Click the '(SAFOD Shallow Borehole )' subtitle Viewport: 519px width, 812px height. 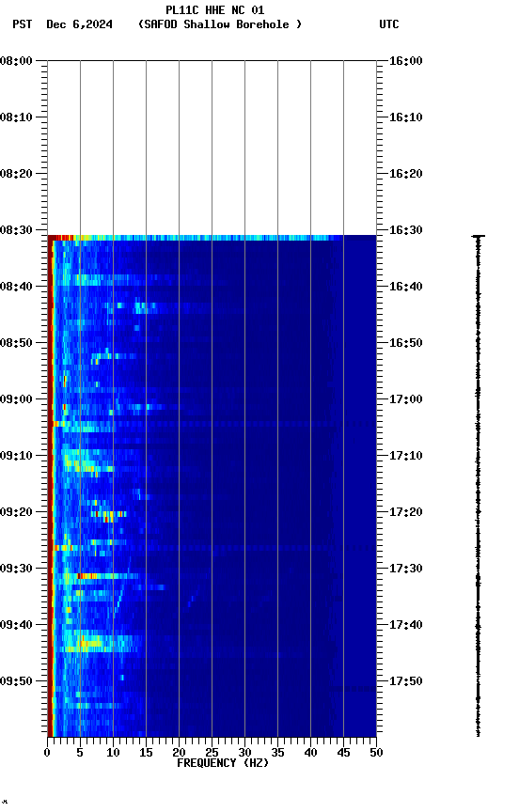point(220,24)
